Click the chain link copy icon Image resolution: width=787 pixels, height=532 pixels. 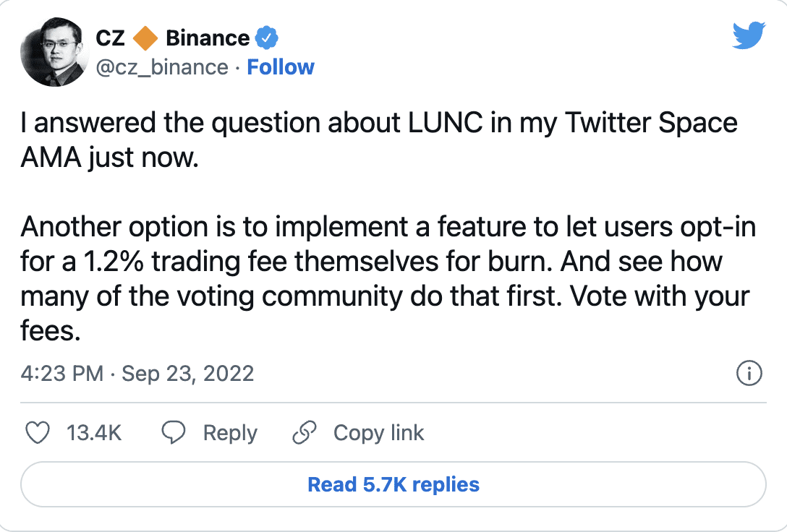click(305, 433)
